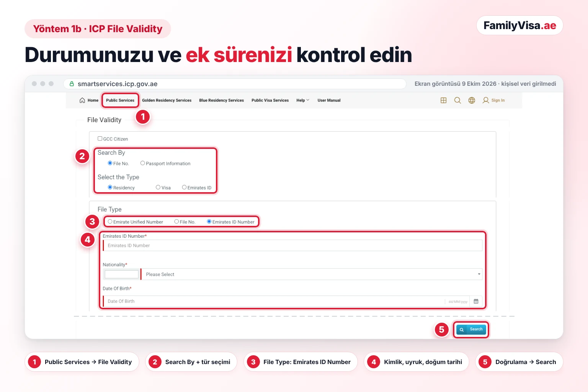Click the "Select the Type" label
This screenshot has width=588, height=392.
[118, 177]
